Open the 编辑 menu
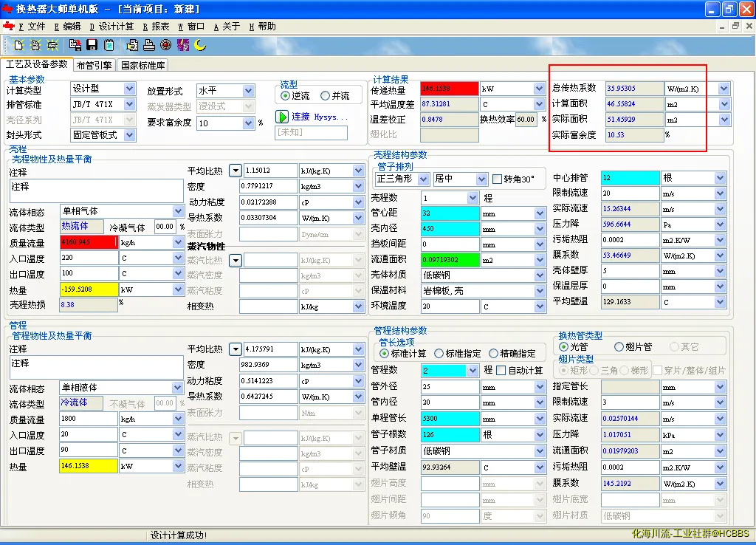The image size is (756, 545). tap(67, 27)
